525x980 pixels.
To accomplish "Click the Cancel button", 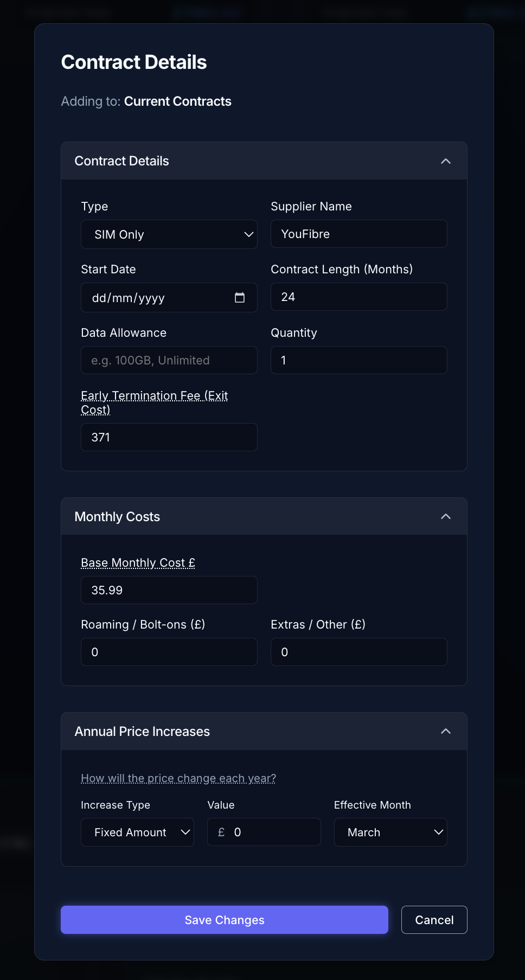I will coord(434,919).
